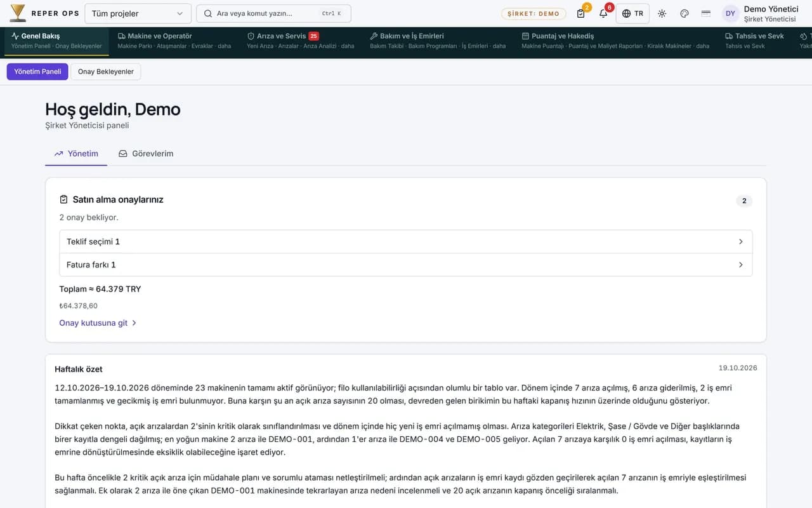This screenshot has width=812, height=508.
Task: Click the chevron on Teklif seçimi row
Action: click(x=740, y=242)
